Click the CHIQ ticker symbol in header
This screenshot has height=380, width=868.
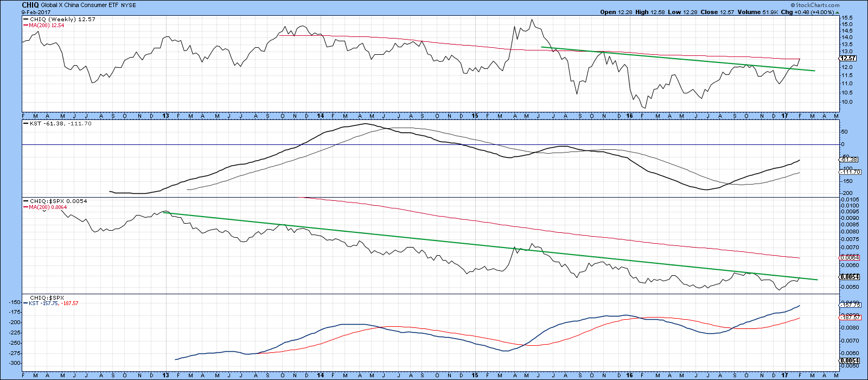pos(30,5)
